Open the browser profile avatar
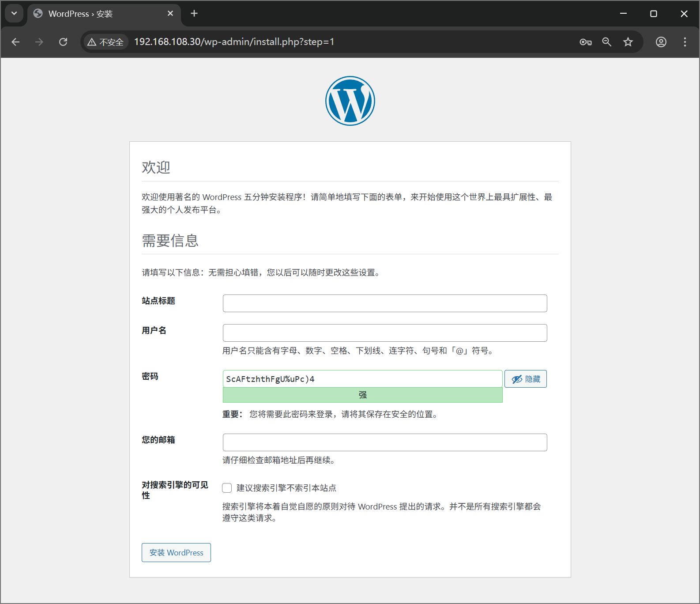700x604 pixels. pos(661,42)
